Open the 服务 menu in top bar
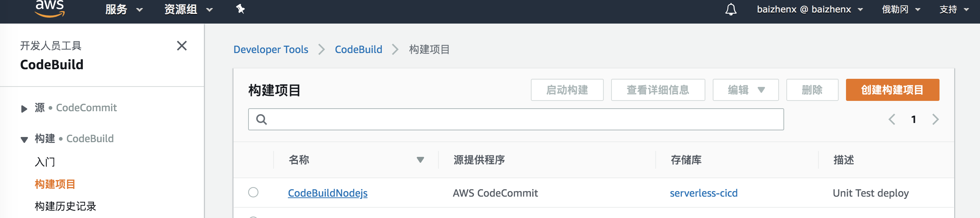 pos(124,9)
